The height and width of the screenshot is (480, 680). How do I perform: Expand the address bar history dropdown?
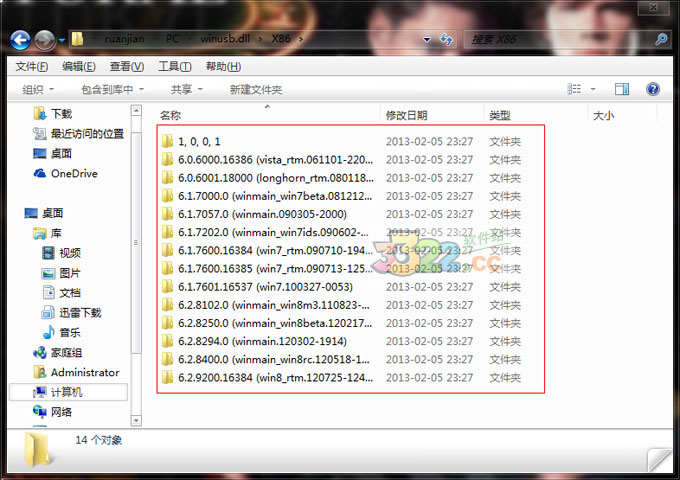[427, 40]
